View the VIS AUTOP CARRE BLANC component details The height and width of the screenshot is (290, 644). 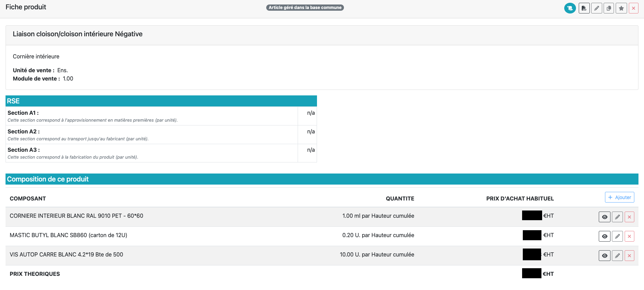point(604,256)
